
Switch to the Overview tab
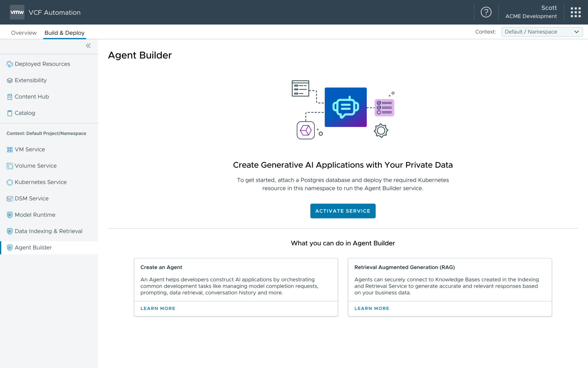tap(24, 33)
